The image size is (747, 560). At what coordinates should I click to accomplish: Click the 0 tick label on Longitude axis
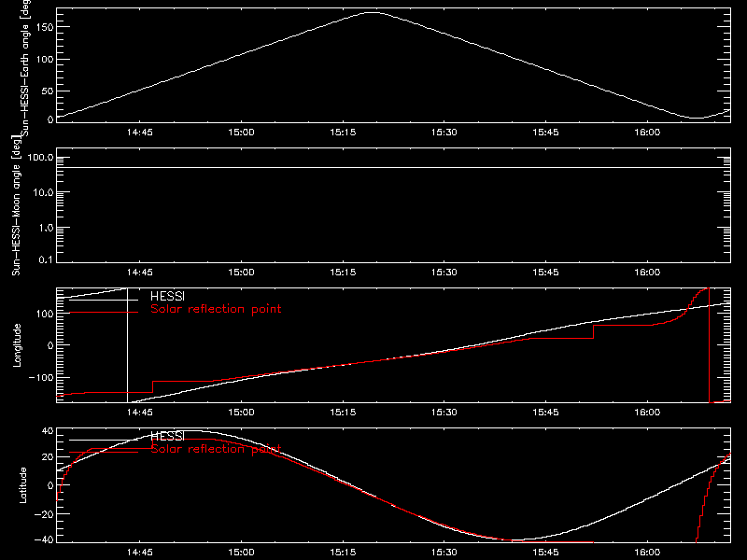[x=50, y=345]
